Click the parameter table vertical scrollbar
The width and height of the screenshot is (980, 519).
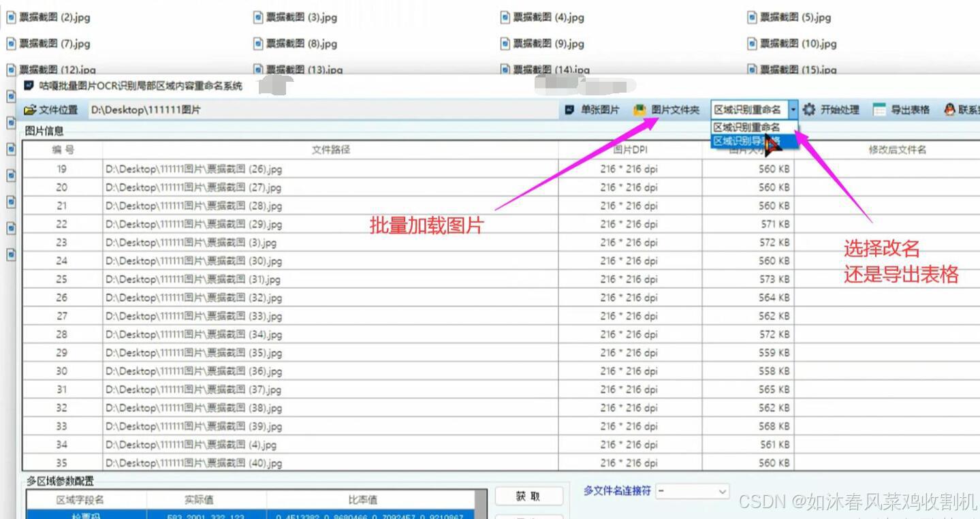point(481,505)
